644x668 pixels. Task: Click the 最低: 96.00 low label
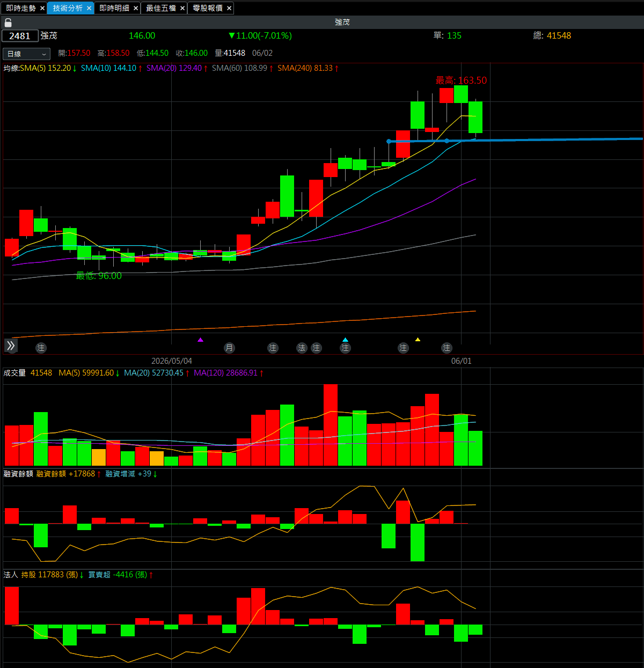[99, 276]
